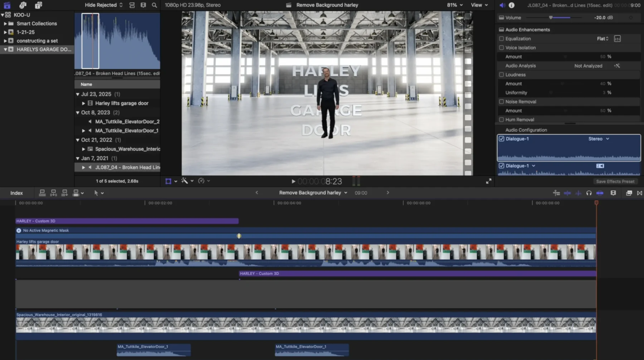Open the Hide Rejected filter dropdown

(x=104, y=5)
